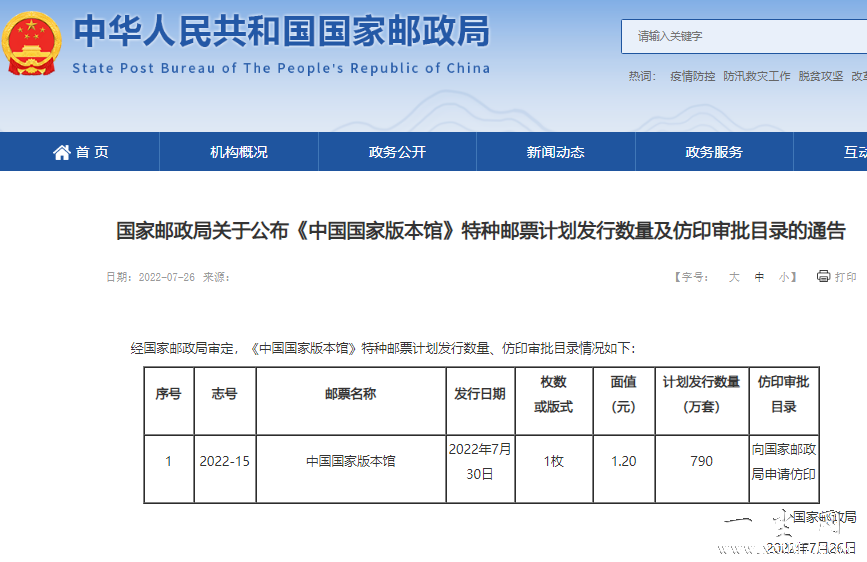Click the 序号 column header
Screen dimensions: 867x562
click(169, 401)
